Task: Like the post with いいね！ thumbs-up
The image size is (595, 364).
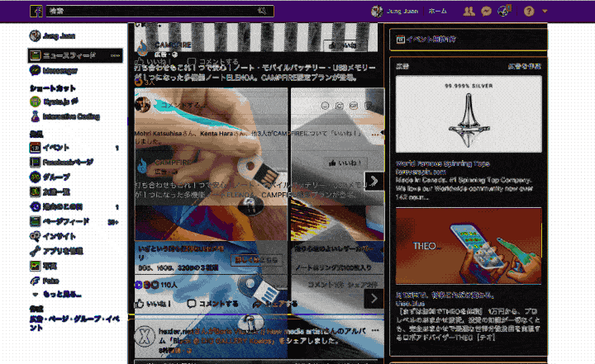Action: 153,304
